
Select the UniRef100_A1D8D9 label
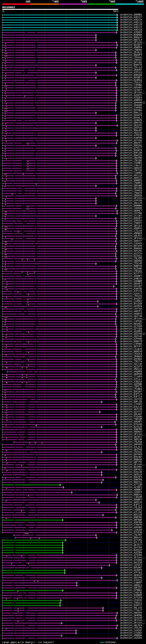131,331
